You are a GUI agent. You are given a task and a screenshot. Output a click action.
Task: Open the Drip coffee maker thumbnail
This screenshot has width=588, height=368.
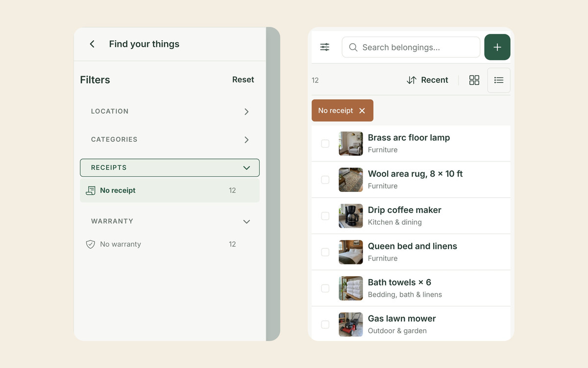[x=351, y=216]
